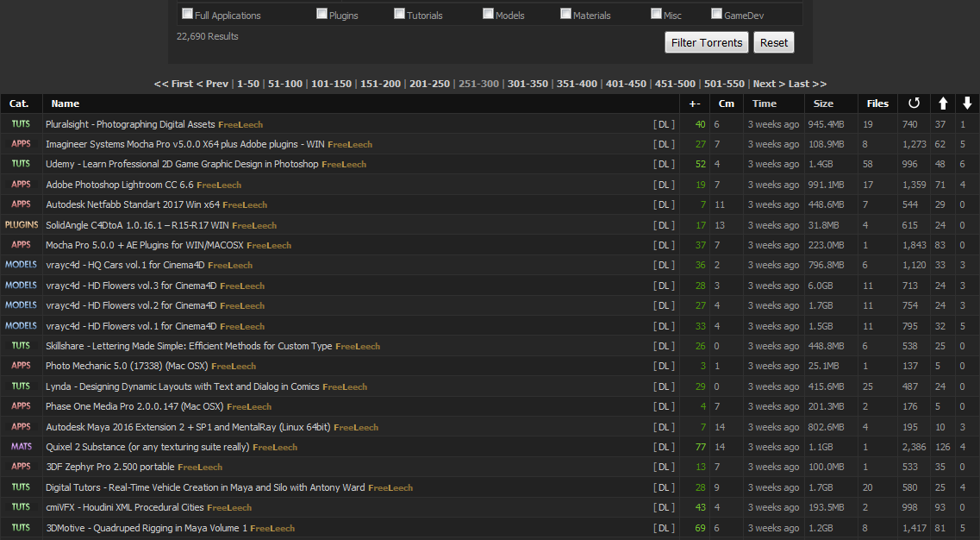Click the Filter Torrents button
Screen dimensions: 980x540
[x=706, y=42]
